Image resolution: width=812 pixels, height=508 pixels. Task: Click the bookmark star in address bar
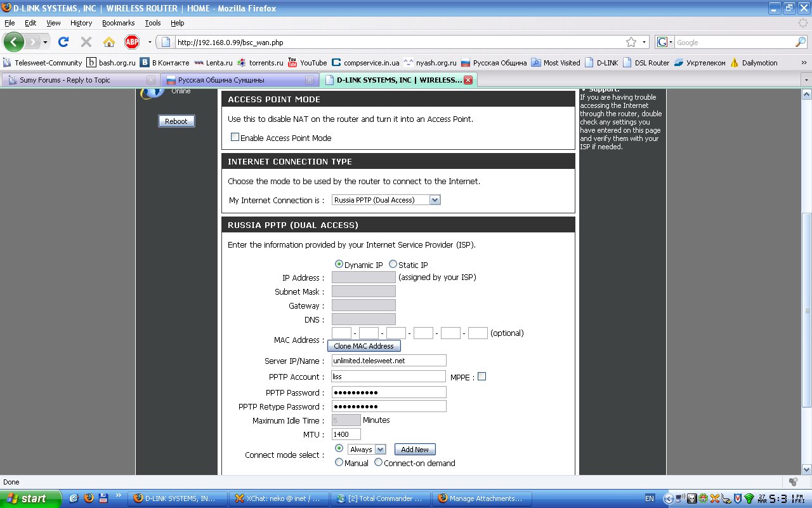click(x=631, y=43)
